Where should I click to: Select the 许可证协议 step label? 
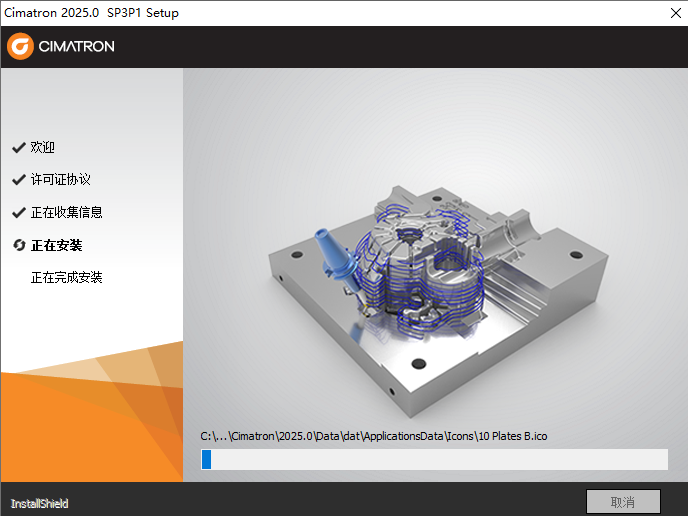tap(61, 180)
